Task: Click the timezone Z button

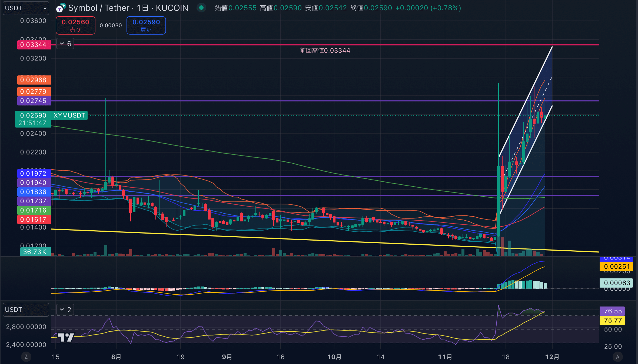Action: (x=26, y=357)
